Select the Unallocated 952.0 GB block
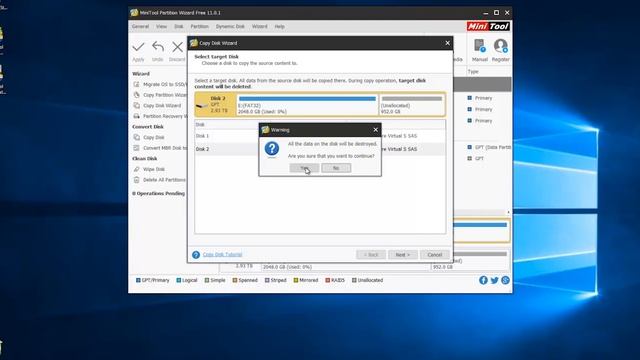Screen dimensions: 640x360 click(412, 104)
